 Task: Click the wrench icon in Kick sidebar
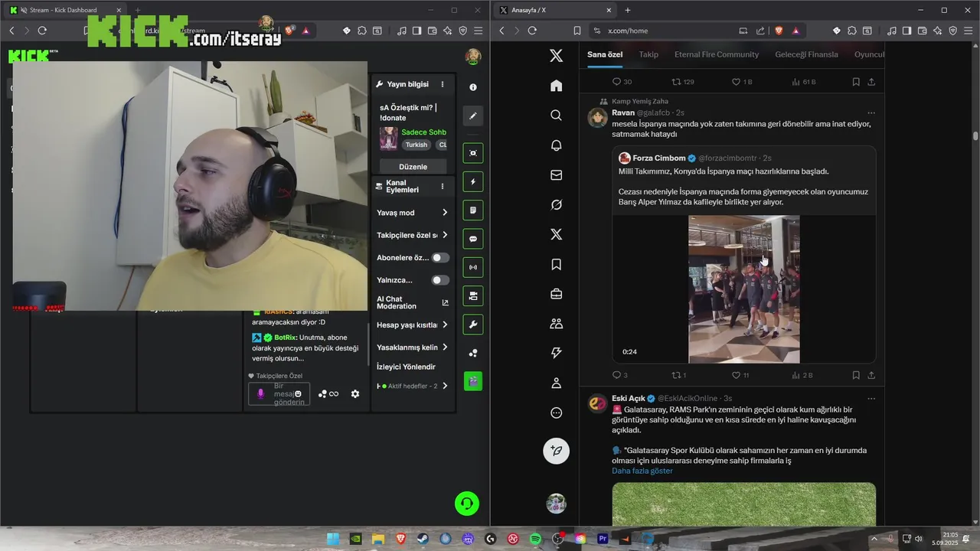tap(473, 324)
